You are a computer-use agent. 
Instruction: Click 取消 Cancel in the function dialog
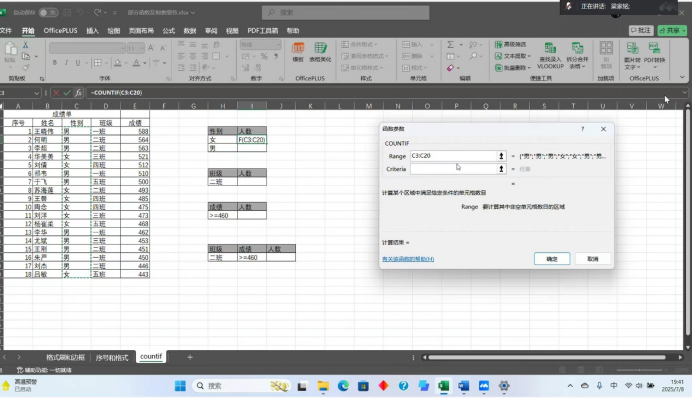[593, 259]
